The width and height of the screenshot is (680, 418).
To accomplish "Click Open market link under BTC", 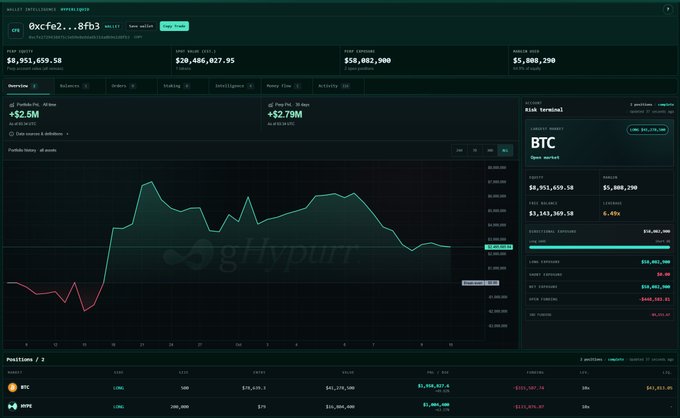I will pos(545,157).
